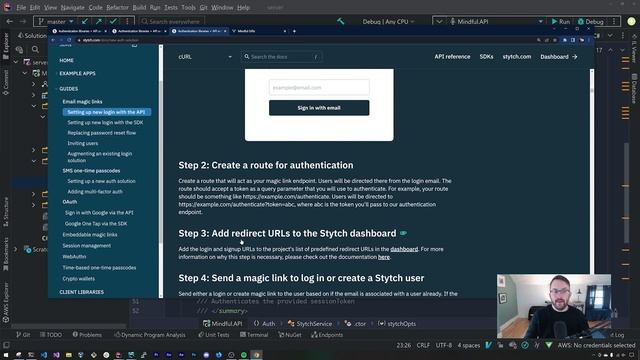The height and width of the screenshot is (360, 640).
Task: Open the 4 spaces indent selector
Action: [x=469, y=345]
